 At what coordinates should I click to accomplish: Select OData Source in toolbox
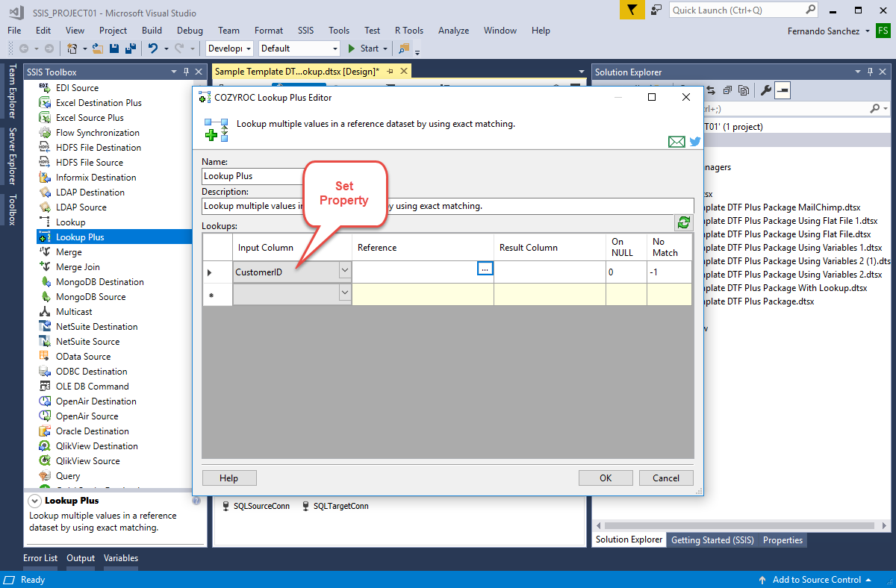pos(83,357)
